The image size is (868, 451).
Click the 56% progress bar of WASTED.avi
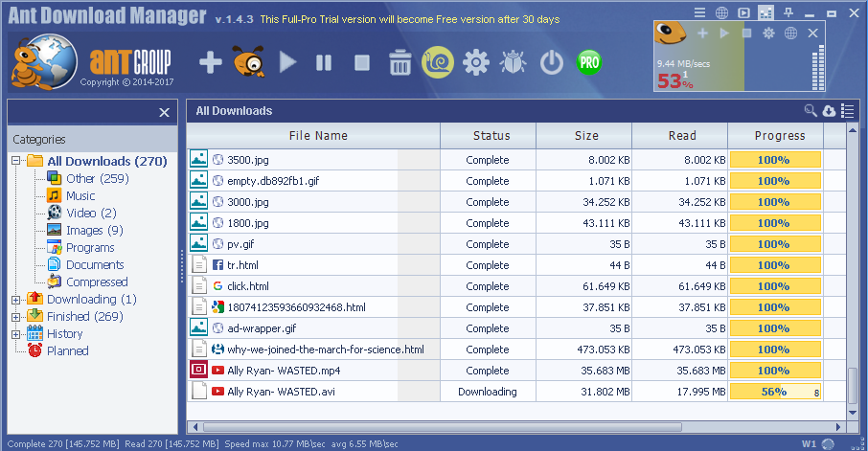pos(775,392)
